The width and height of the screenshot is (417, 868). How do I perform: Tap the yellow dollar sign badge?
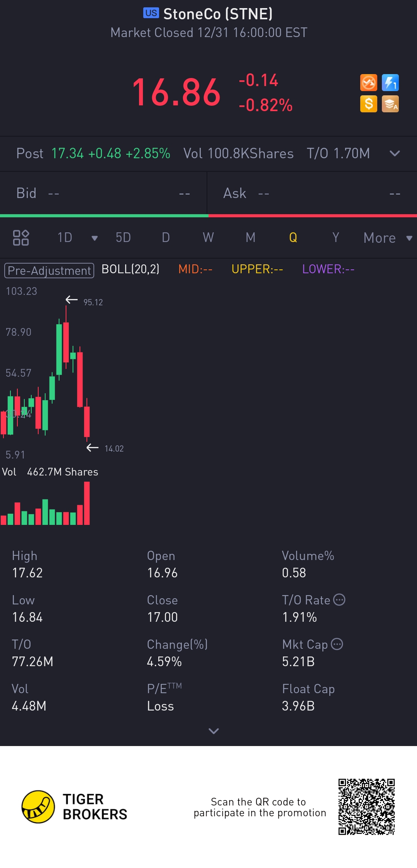click(368, 104)
